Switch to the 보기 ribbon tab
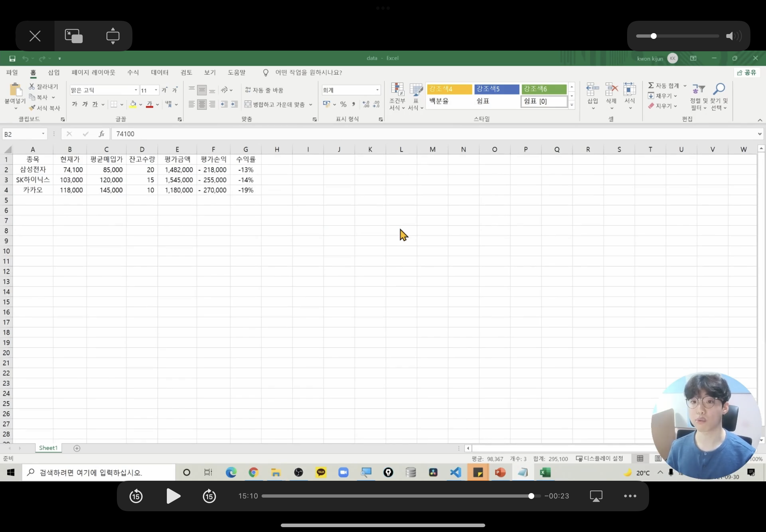 coord(210,72)
